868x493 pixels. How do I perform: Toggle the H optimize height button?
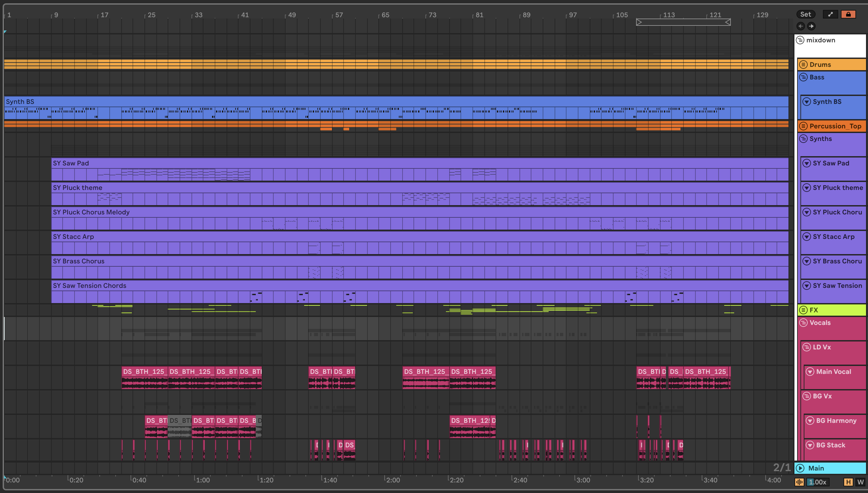(x=848, y=482)
